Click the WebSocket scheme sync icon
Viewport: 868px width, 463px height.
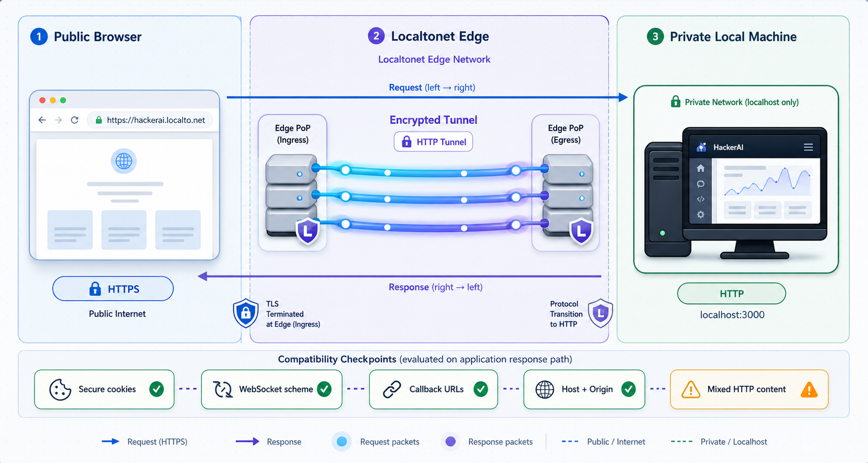pos(222,389)
